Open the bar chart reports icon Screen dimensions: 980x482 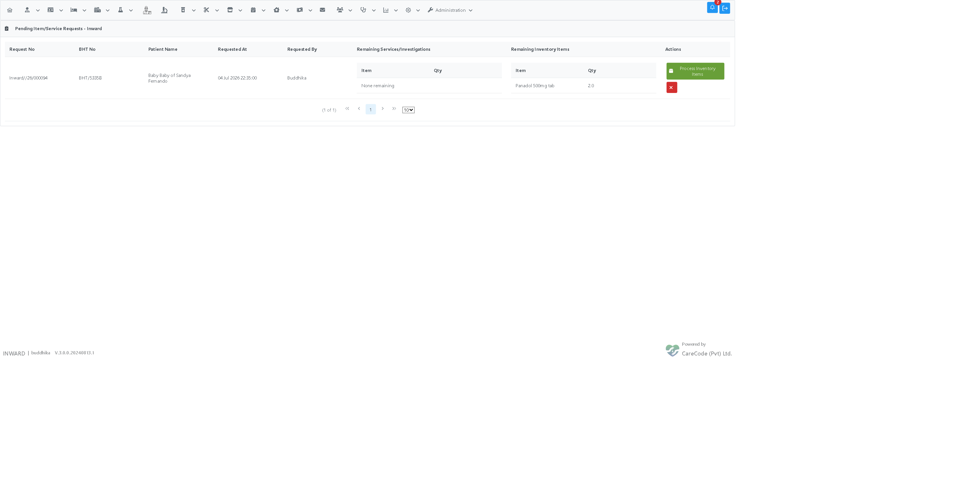click(x=386, y=10)
